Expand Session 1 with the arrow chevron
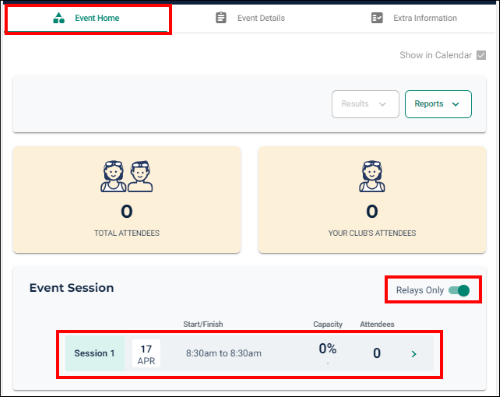500x397 pixels. tap(414, 354)
